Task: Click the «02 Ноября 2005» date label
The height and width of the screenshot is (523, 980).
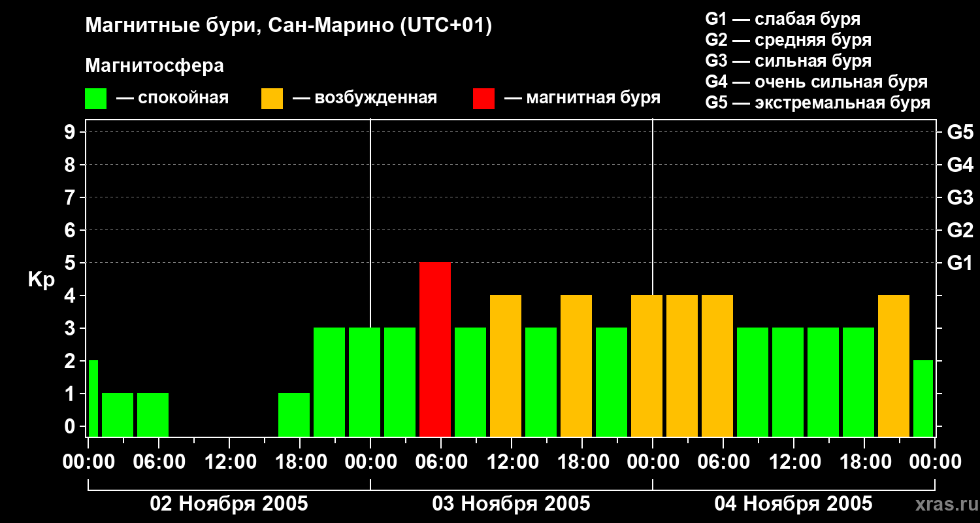Action: click(x=229, y=503)
